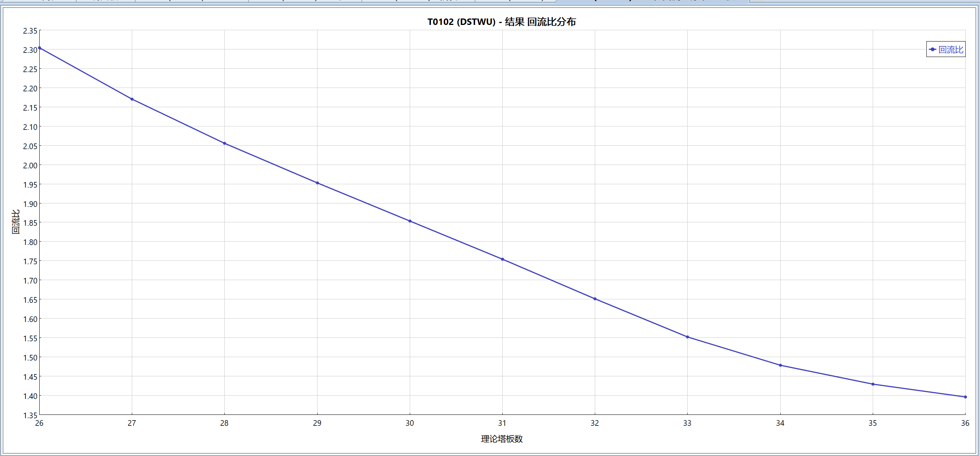Click the data point at 29 stages
Viewport: 980px width, 456px height.
pos(317,183)
